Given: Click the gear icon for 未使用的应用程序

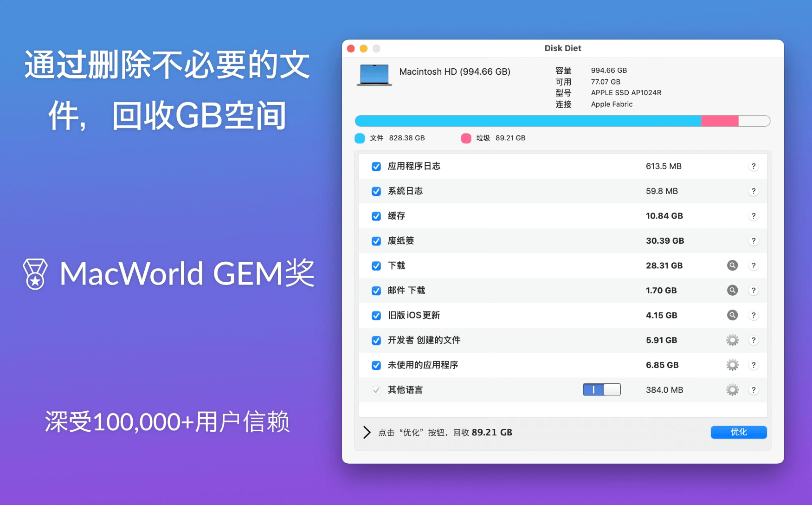Looking at the screenshot, I should click(x=732, y=365).
